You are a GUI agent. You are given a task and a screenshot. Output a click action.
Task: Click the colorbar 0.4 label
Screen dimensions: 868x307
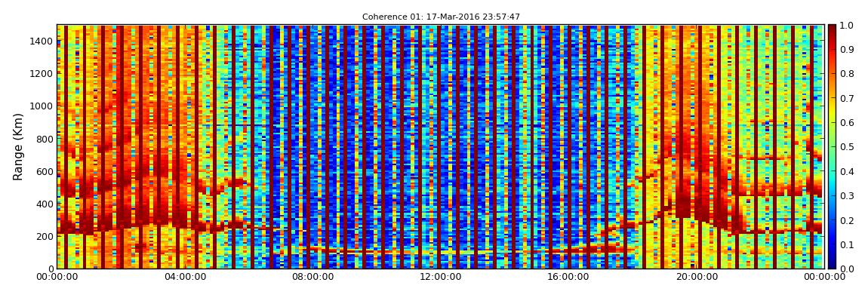[847, 171]
